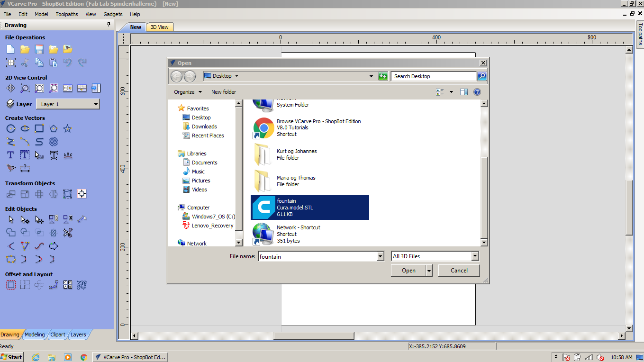Click the Windows Start button
Viewport: 644px width, 362px height.
click(11, 357)
